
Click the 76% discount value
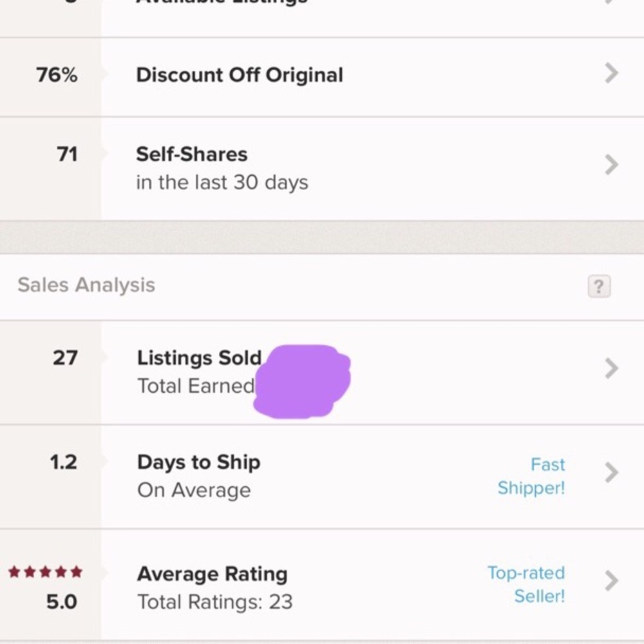point(57,75)
